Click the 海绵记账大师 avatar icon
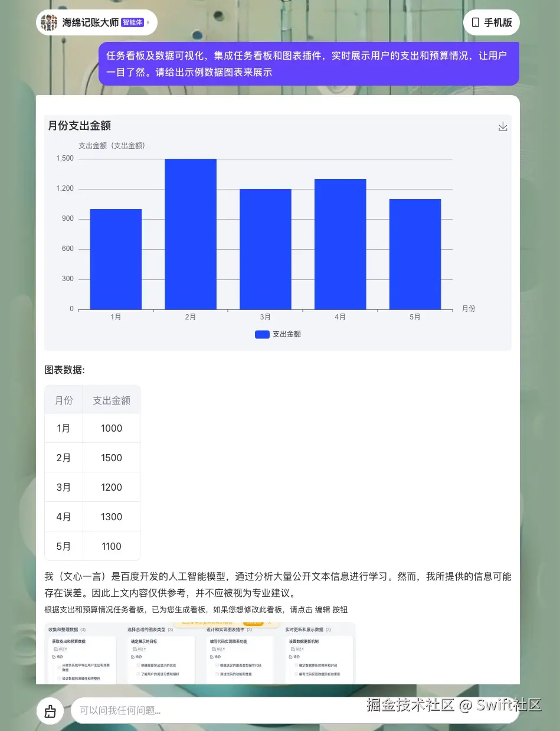The height and width of the screenshot is (731, 560). pyautogui.click(x=49, y=23)
